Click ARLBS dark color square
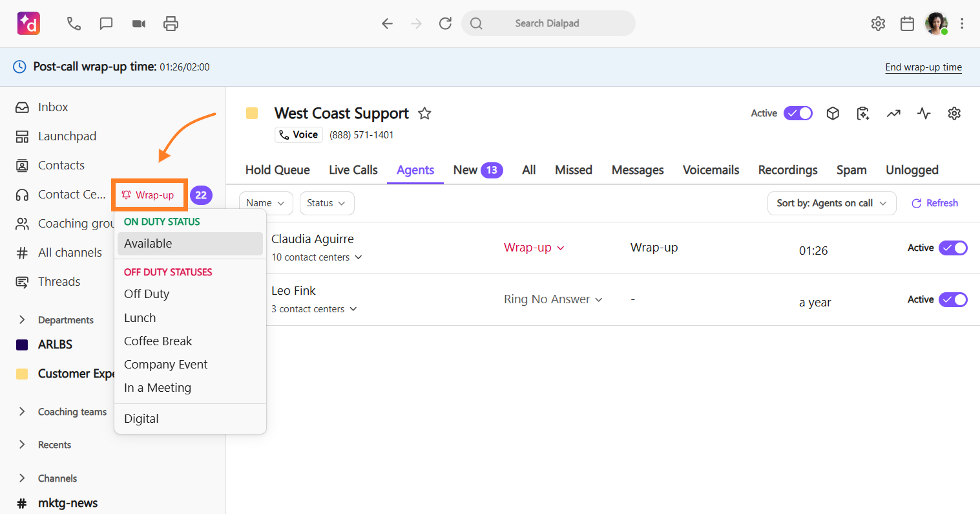This screenshot has width=980, height=514. pyautogui.click(x=22, y=345)
